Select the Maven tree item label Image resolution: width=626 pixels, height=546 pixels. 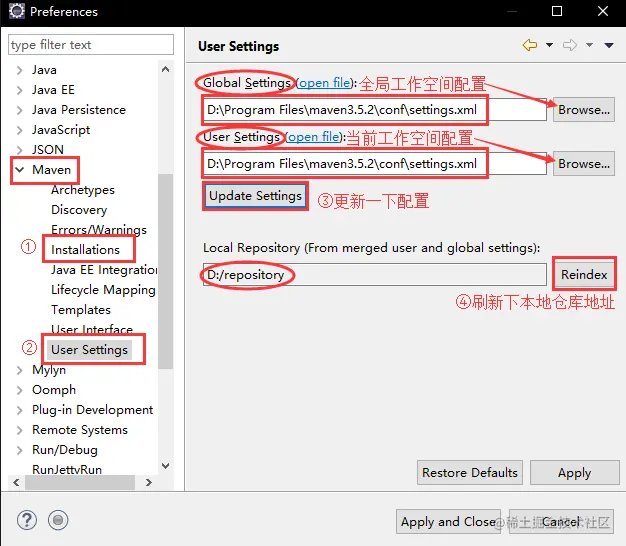(x=51, y=170)
